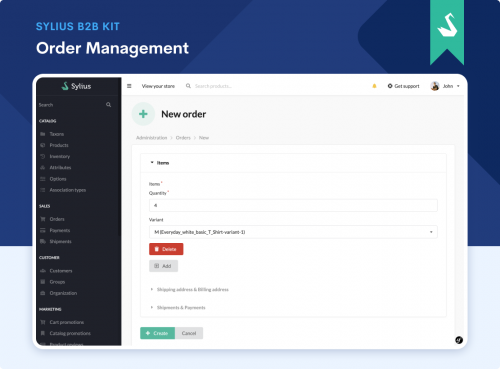The width and height of the screenshot is (500, 369).
Task: Click the Quantity input field
Action: click(293, 205)
